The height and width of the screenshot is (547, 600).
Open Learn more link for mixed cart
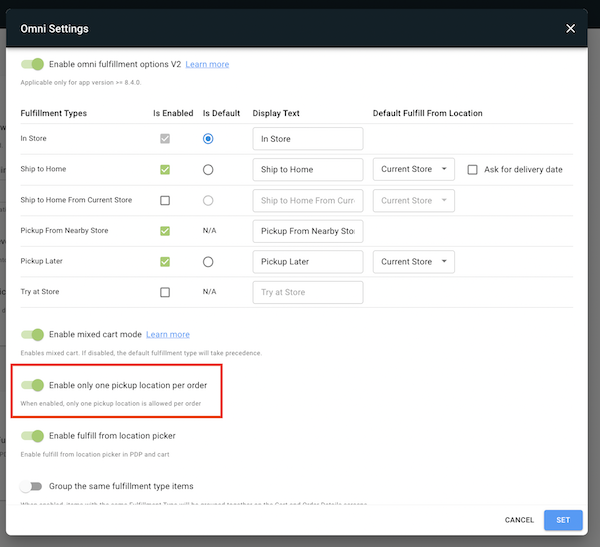[168, 335]
